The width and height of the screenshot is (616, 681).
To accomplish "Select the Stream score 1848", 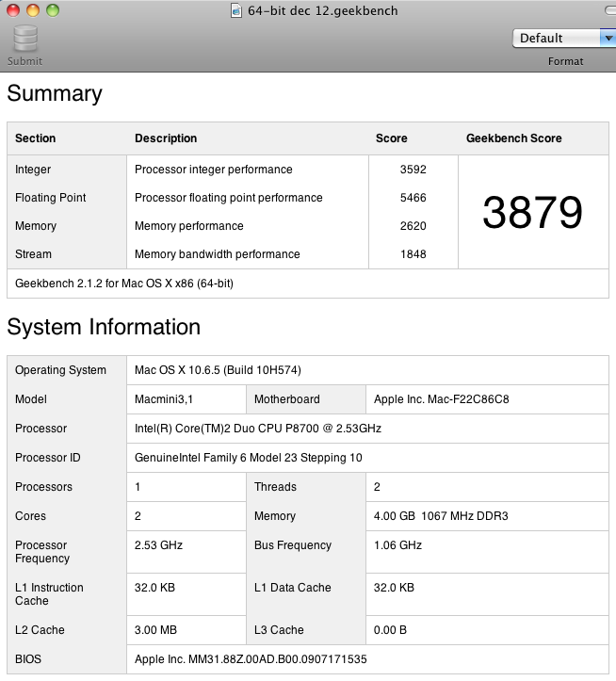I will (x=413, y=253).
